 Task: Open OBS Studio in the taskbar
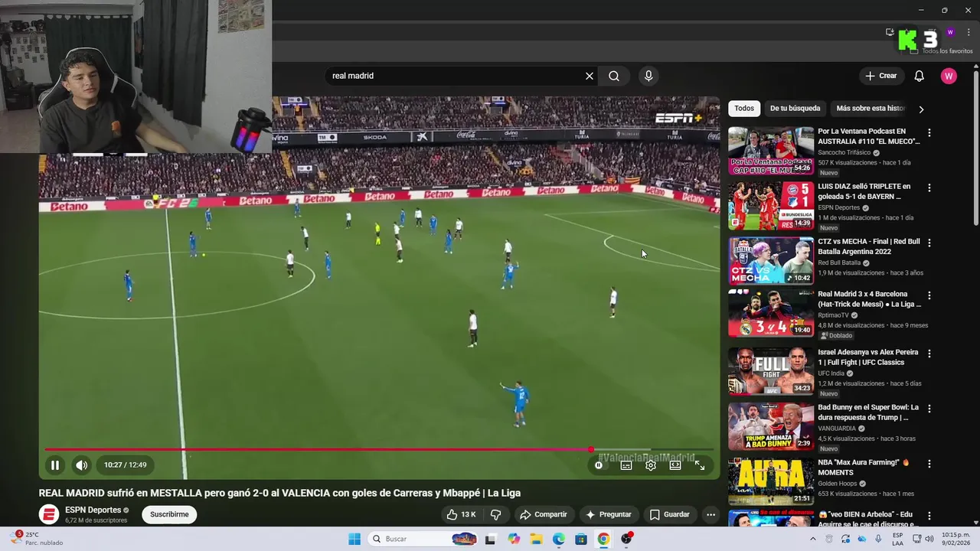point(627,539)
